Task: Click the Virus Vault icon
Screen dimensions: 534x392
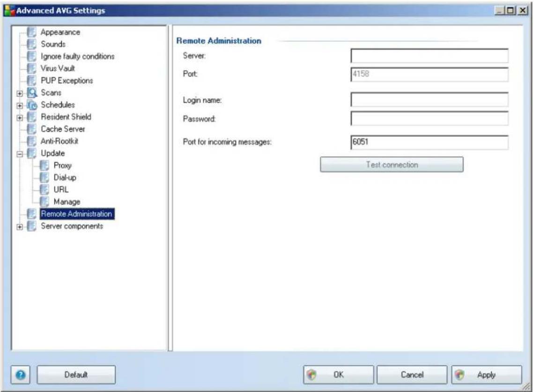Action: pyautogui.click(x=31, y=68)
